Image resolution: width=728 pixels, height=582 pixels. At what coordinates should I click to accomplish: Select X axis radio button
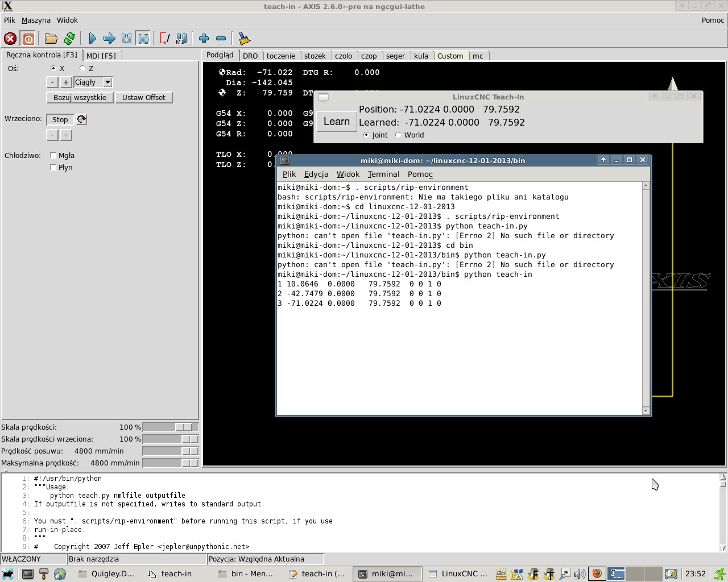tap(53, 68)
